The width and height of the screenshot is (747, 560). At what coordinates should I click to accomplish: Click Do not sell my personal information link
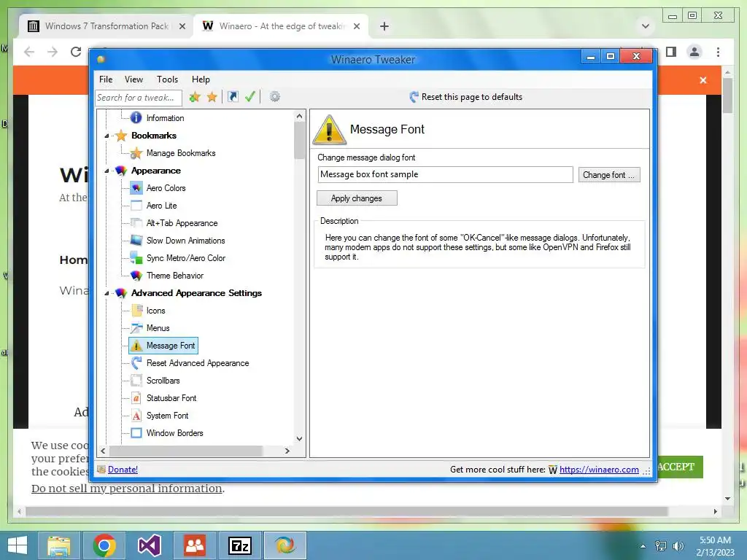tap(127, 489)
